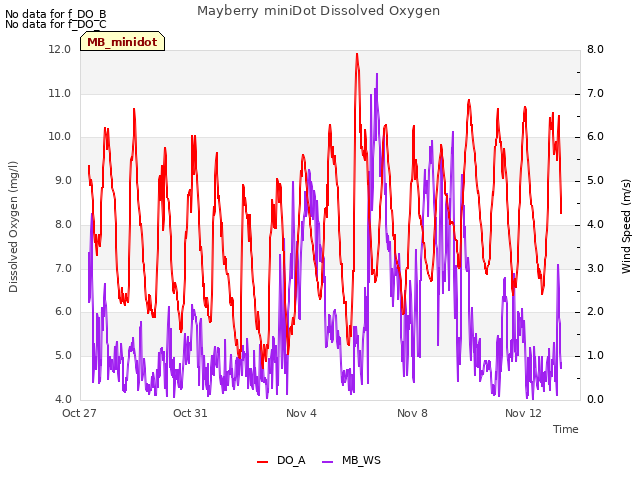This screenshot has height=480, width=640.
Task: Click the 6.0 right wind speed axis value
Action: pyautogui.click(x=596, y=137)
